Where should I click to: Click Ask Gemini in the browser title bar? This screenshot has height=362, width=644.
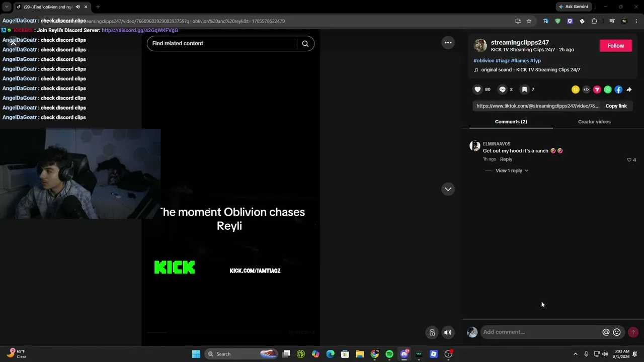[573, 7]
